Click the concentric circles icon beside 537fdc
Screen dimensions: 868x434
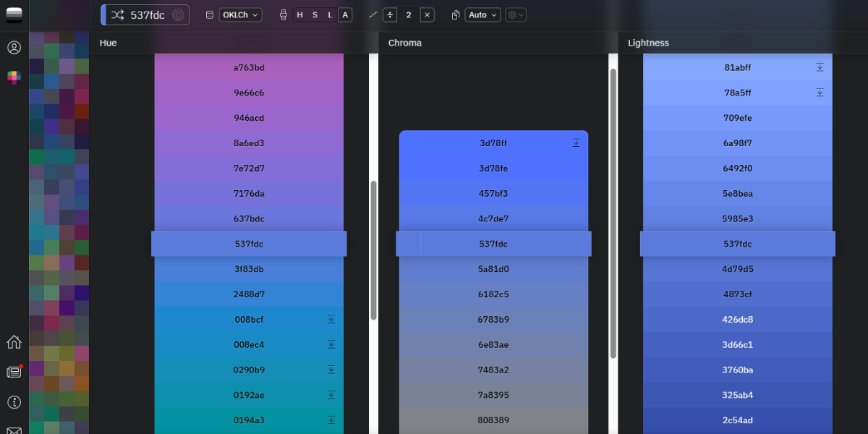coord(178,14)
